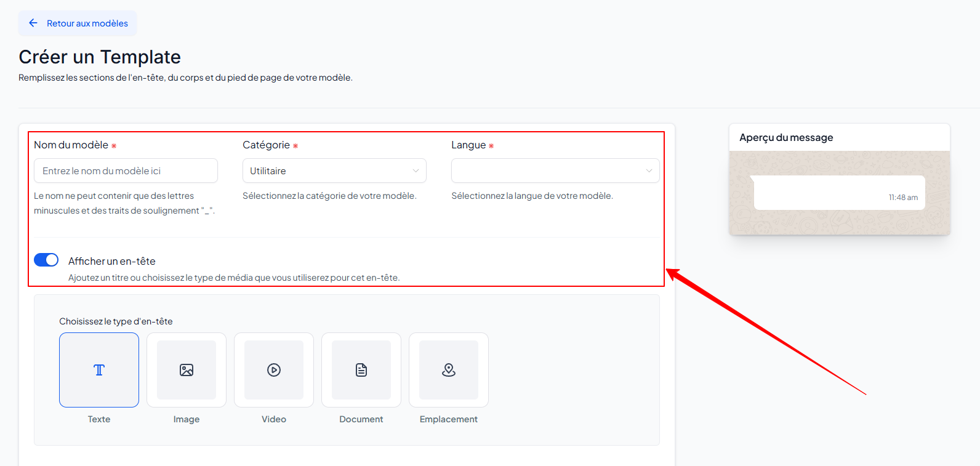Click the Créer un Template heading

pos(100,57)
